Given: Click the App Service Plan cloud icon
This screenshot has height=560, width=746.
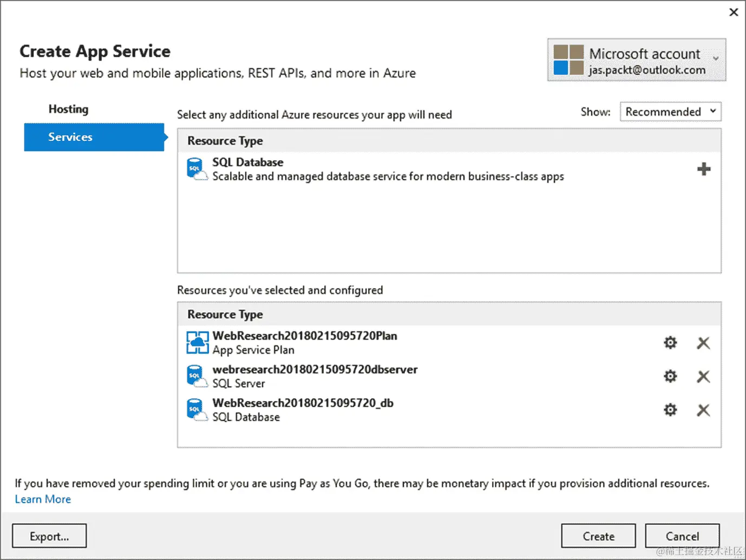Looking at the screenshot, I should tap(198, 342).
